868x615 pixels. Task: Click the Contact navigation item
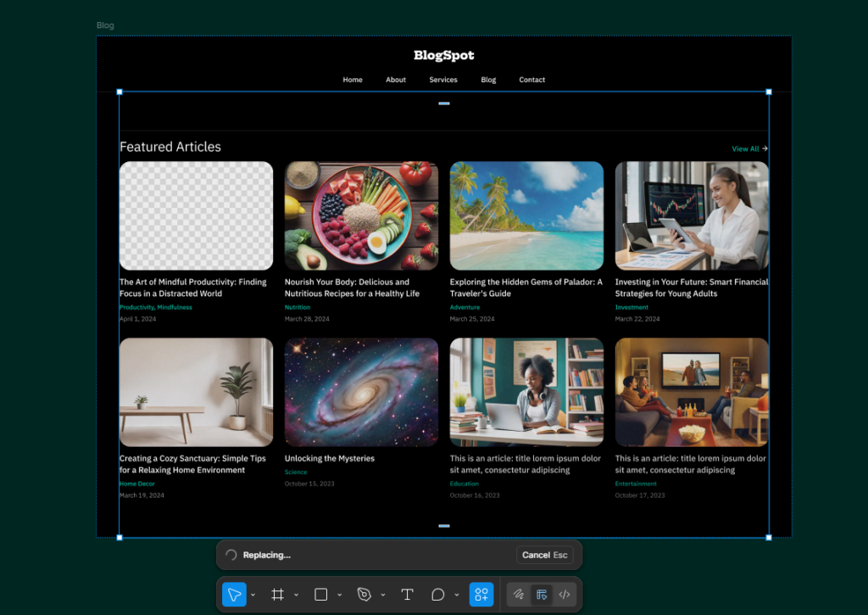(532, 80)
